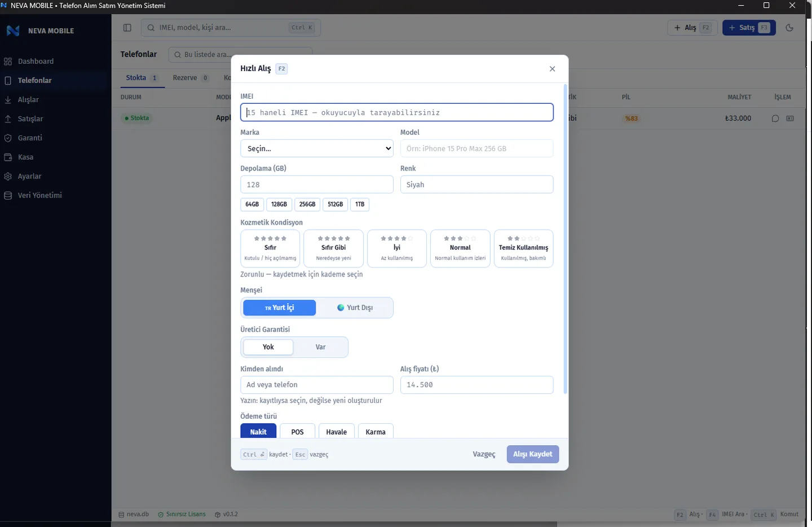Screen dimensions: 812x527
Task: Switch to the Rezerve tab
Action: 191,78
